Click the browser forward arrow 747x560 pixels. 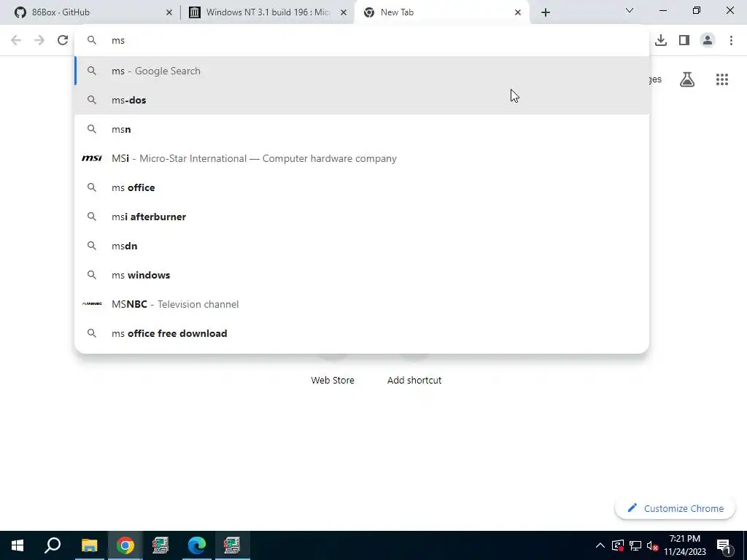click(x=39, y=40)
